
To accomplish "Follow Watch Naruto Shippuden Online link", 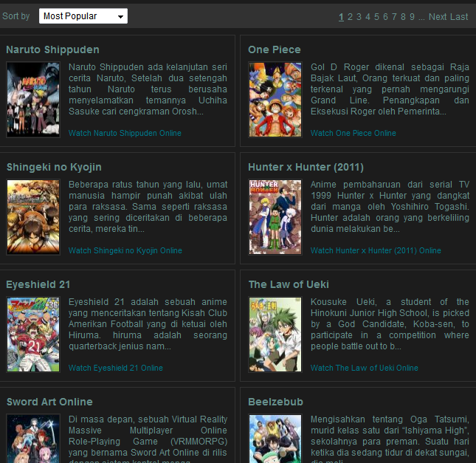I will (125, 133).
